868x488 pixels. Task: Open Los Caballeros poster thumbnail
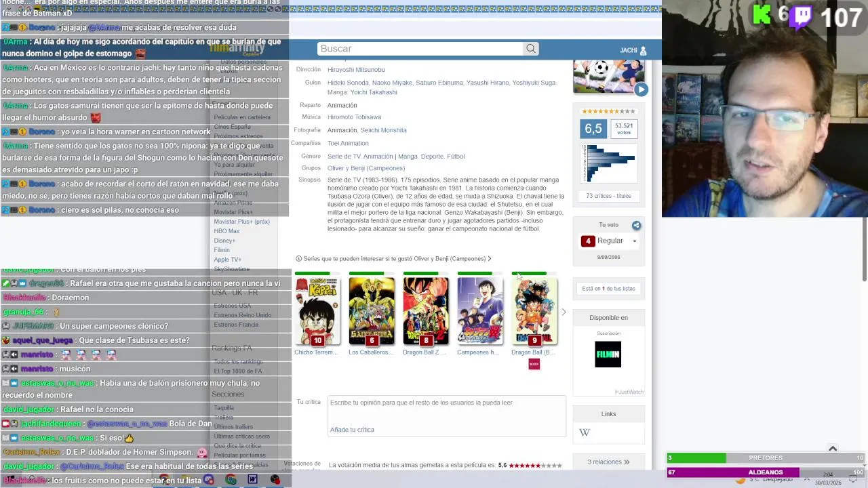(371, 310)
